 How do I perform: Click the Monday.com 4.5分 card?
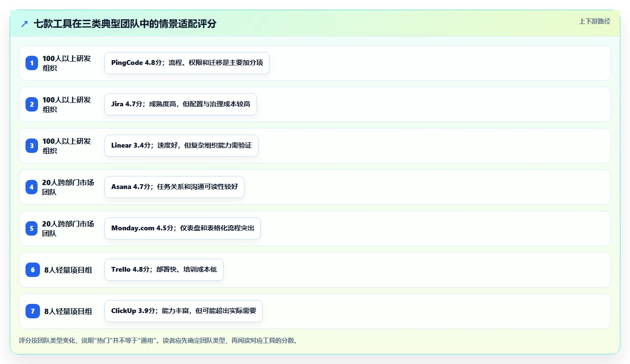(182, 228)
